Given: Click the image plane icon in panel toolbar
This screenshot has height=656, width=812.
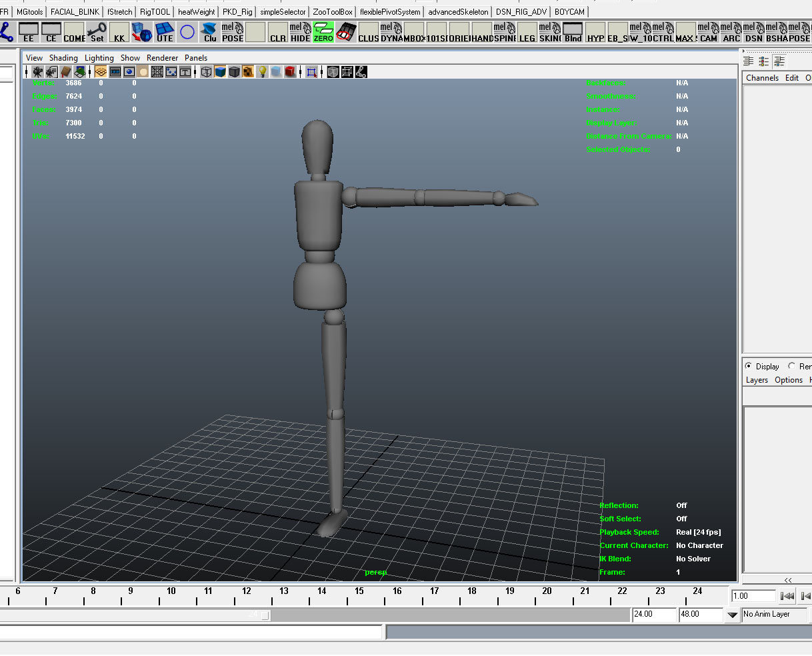Looking at the screenshot, I should pos(80,72).
